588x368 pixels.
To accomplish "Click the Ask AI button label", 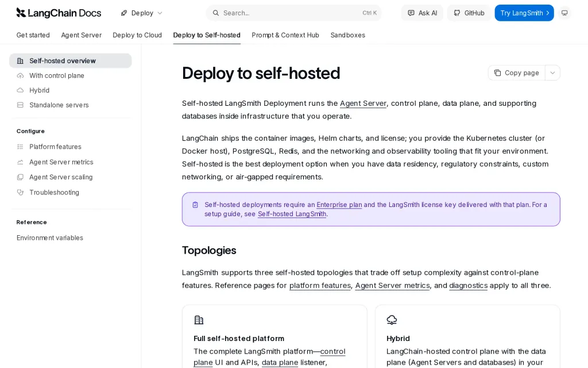I will (x=428, y=13).
